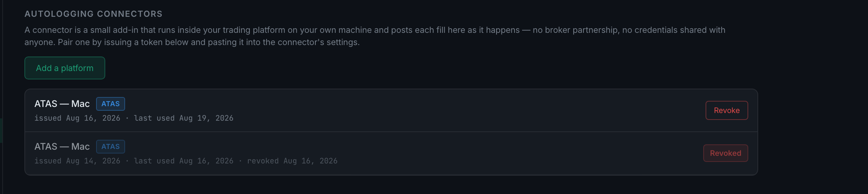Viewport: 868px width, 194px height.
Task: Open the revoked ATAS — Mac connector name
Action: point(62,147)
